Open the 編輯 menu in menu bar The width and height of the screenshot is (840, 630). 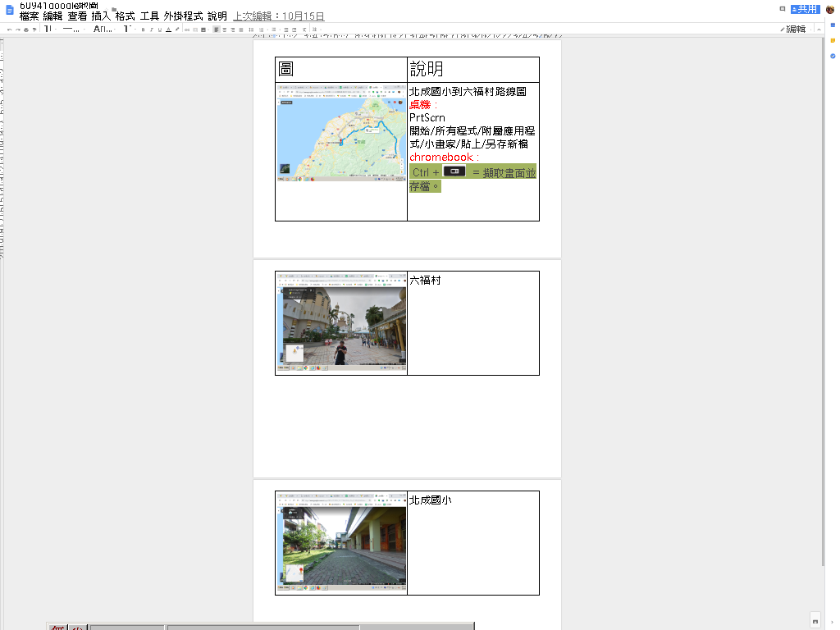click(53, 16)
